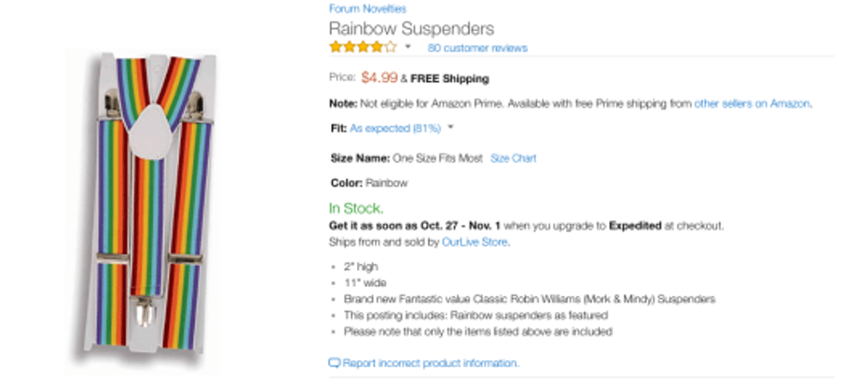Open the 80 customer reviews link
Screen dimensions: 868x379
[x=477, y=48]
